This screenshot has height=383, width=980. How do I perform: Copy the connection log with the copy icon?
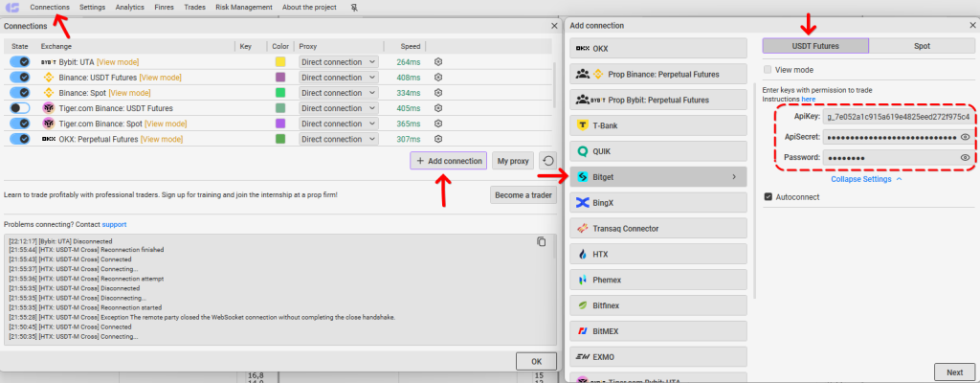click(541, 242)
